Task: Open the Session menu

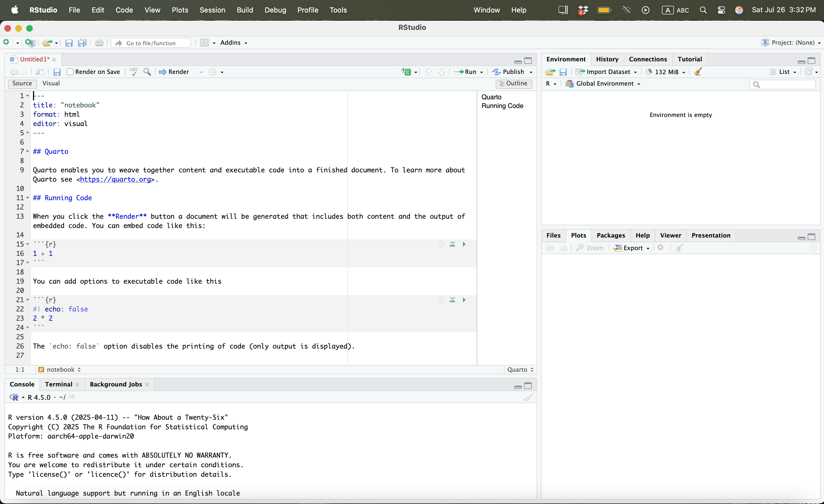Action: (212, 10)
